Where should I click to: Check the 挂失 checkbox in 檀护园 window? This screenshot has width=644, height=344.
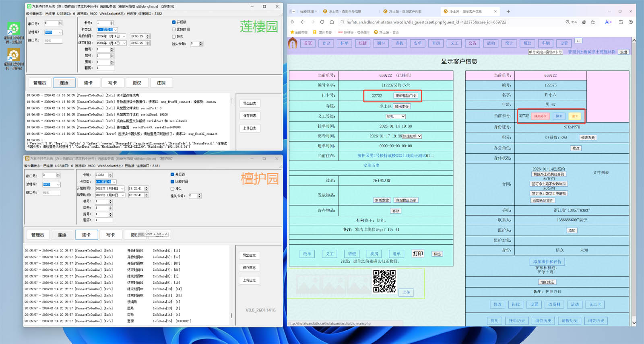pyautogui.click(x=172, y=189)
